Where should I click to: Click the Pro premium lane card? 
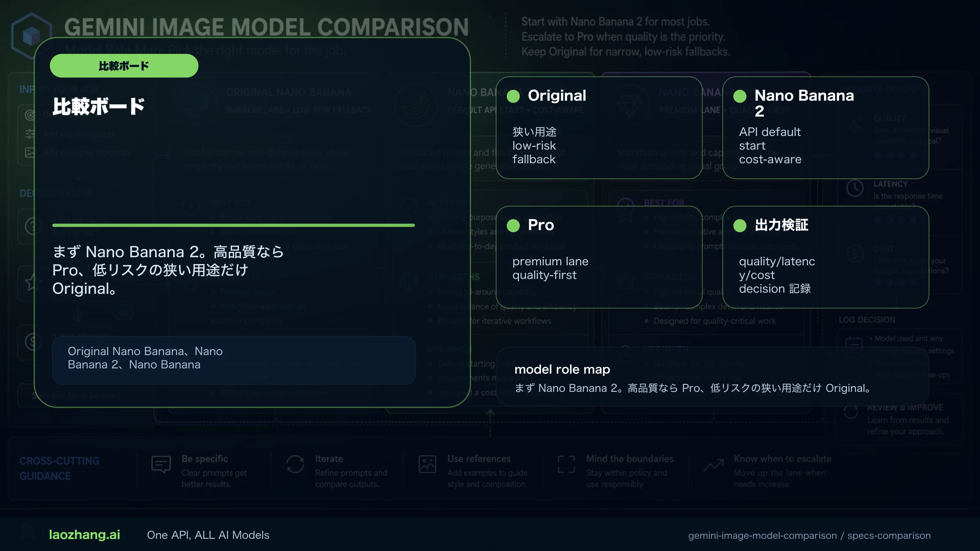pyautogui.click(x=599, y=257)
